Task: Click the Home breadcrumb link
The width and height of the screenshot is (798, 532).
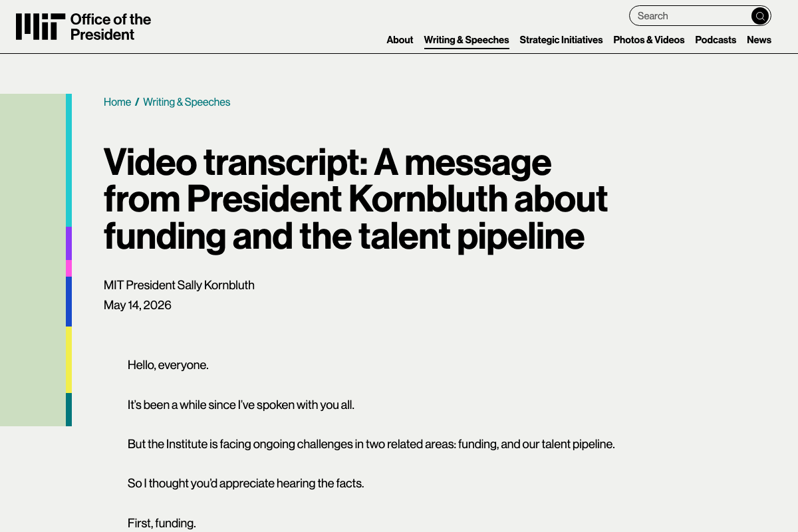Action: click(x=117, y=102)
